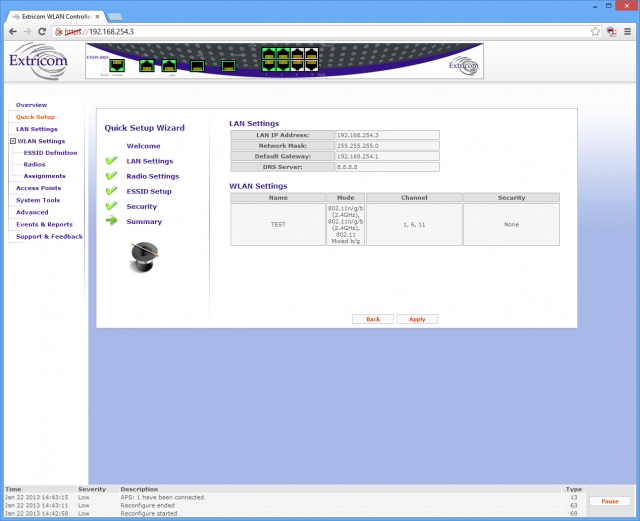Open ESSID Definition page

click(50, 153)
